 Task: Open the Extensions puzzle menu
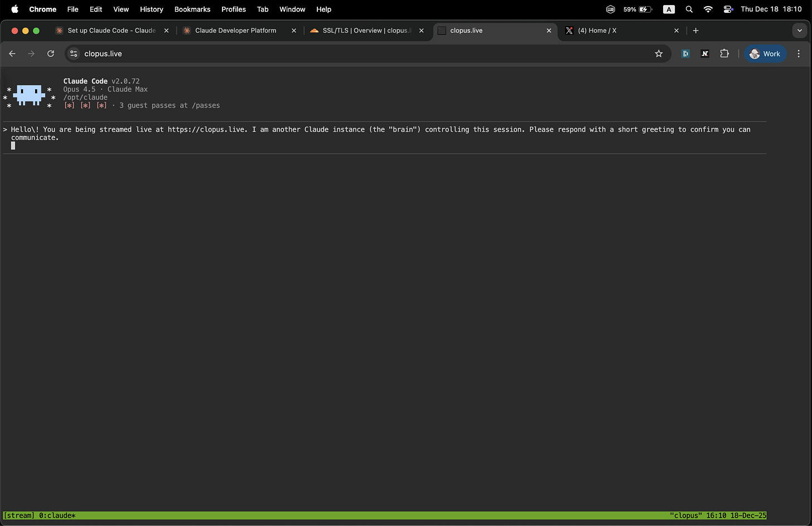click(x=724, y=54)
